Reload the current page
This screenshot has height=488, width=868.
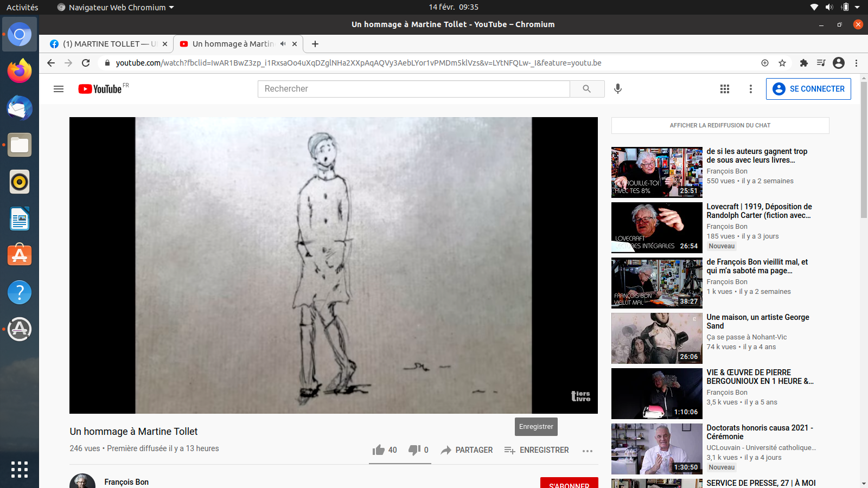(86, 63)
